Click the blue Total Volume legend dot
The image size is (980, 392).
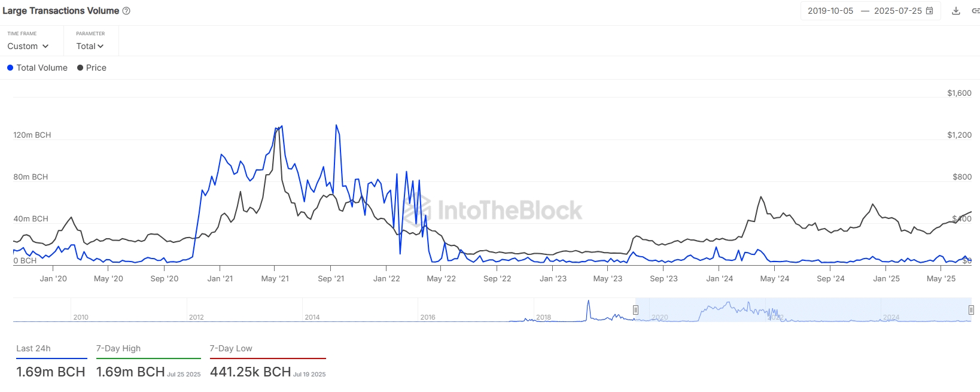10,68
